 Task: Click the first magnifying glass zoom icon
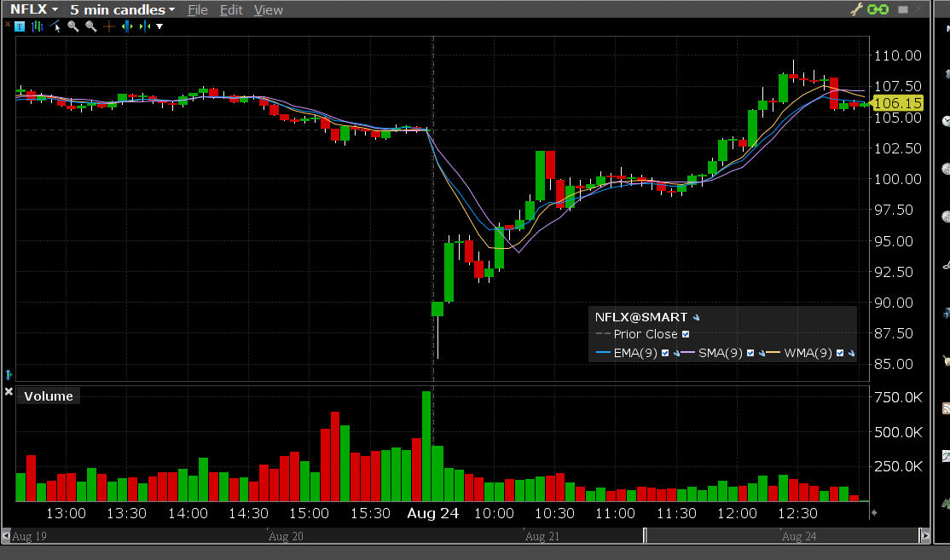(73, 26)
